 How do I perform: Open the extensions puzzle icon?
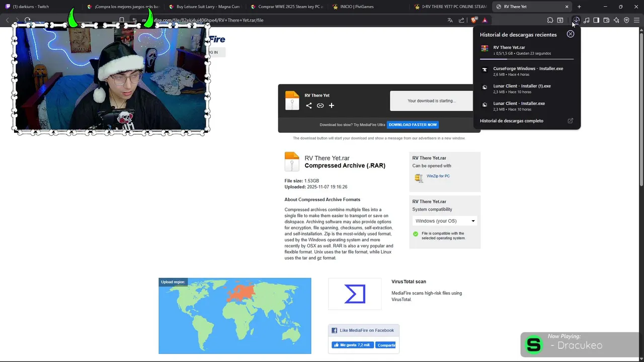coord(550,20)
